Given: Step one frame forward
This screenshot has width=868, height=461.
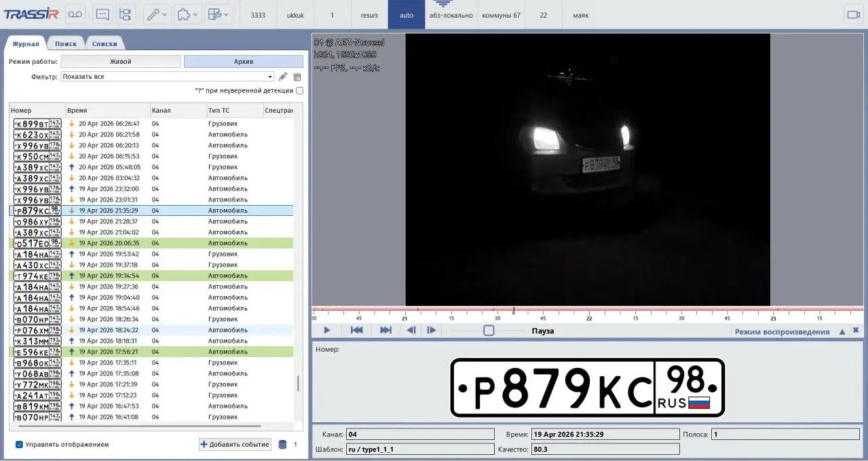Looking at the screenshot, I should 431,331.
